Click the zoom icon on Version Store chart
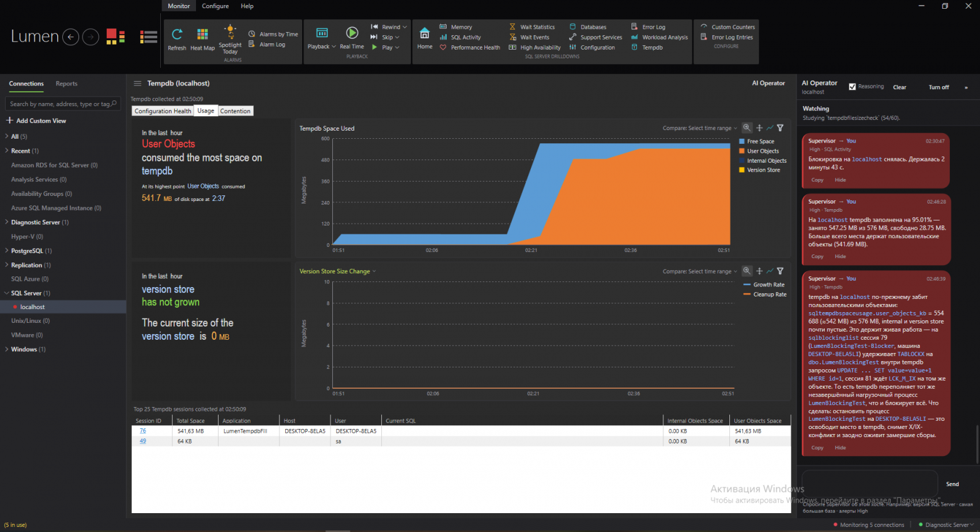This screenshot has height=532, width=980. tap(747, 271)
